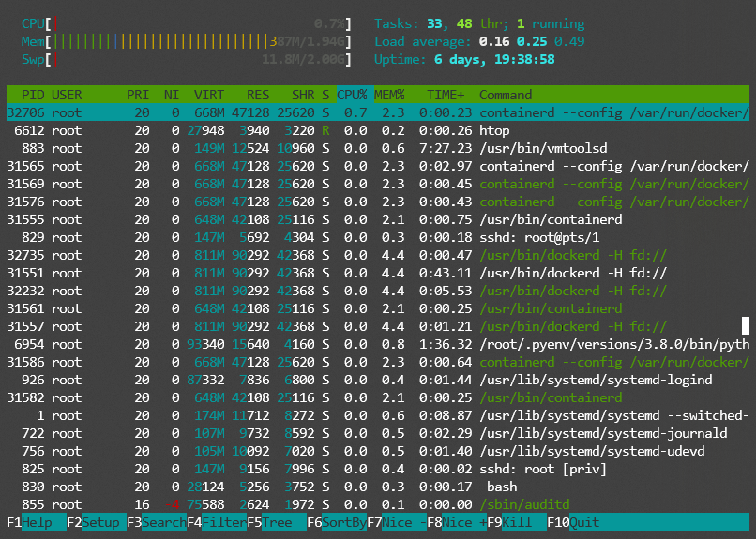This screenshot has width=756, height=539.
Task: Select the containerd row PID 31586
Action: coord(378,362)
